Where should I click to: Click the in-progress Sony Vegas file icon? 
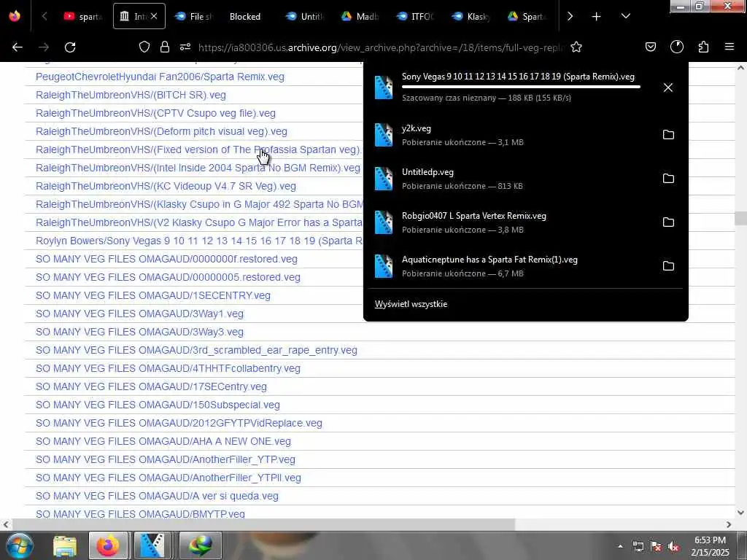pos(384,87)
